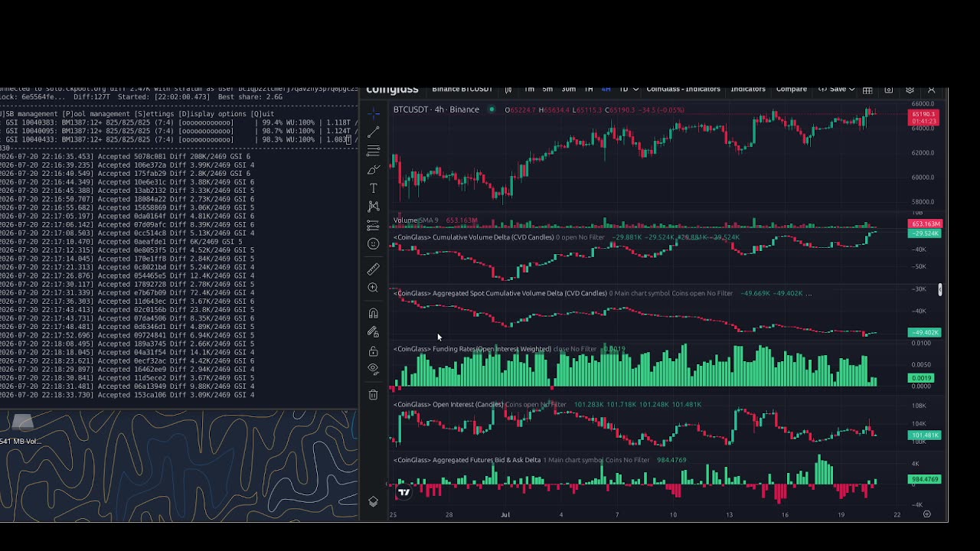The height and width of the screenshot is (551, 980).
Task: Toggle stay in drawing mode
Action: (x=373, y=332)
